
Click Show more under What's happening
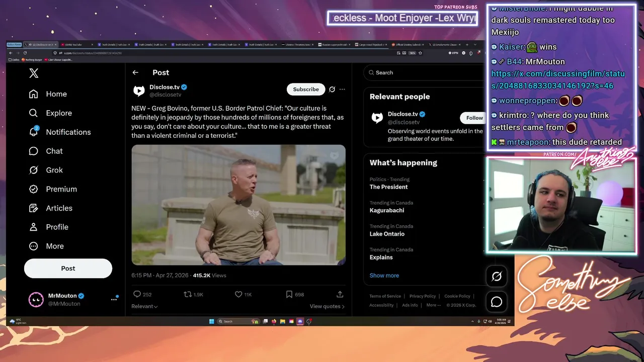(384, 276)
